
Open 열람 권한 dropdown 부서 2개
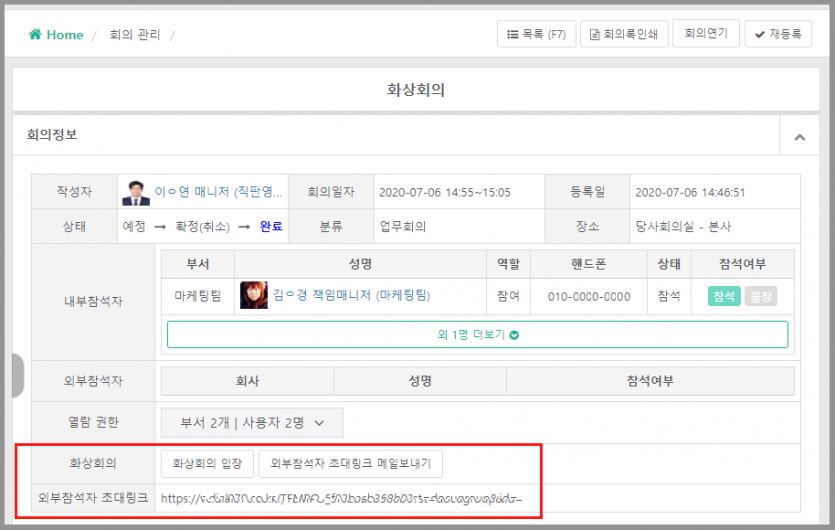pyautogui.click(x=252, y=423)
